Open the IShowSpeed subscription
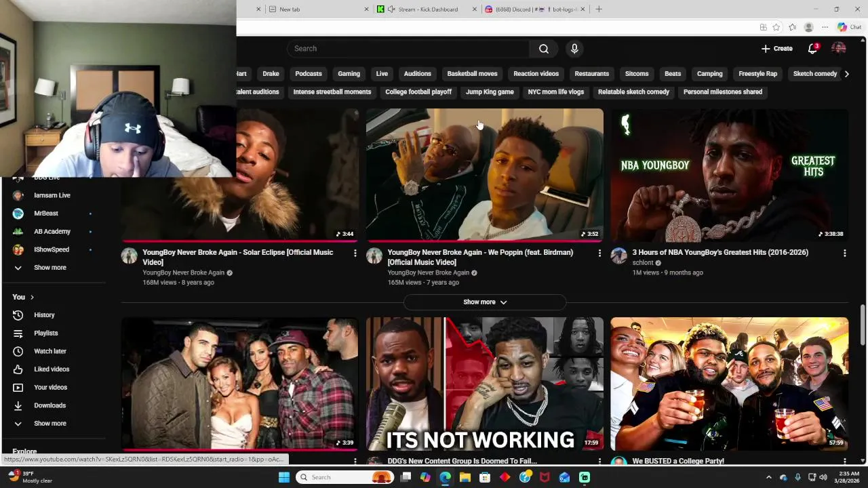868x488 pixels. pyautogui.click(x=53, y=249)
